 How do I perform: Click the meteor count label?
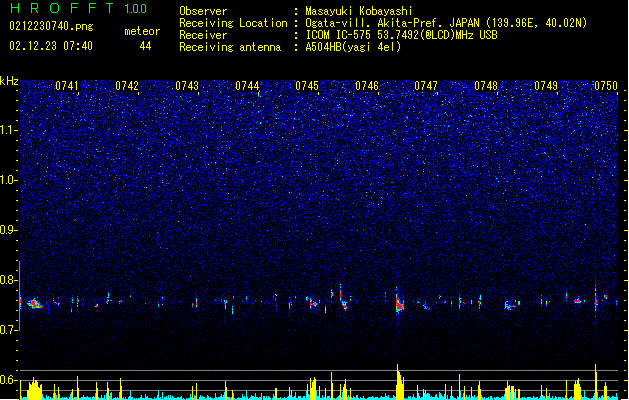(142, 31)
